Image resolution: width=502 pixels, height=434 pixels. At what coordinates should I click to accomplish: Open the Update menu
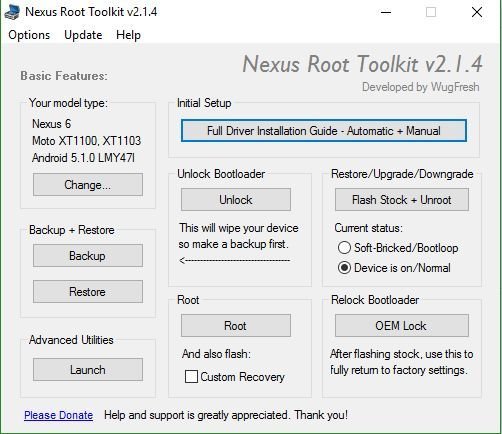tap(83, 35)
